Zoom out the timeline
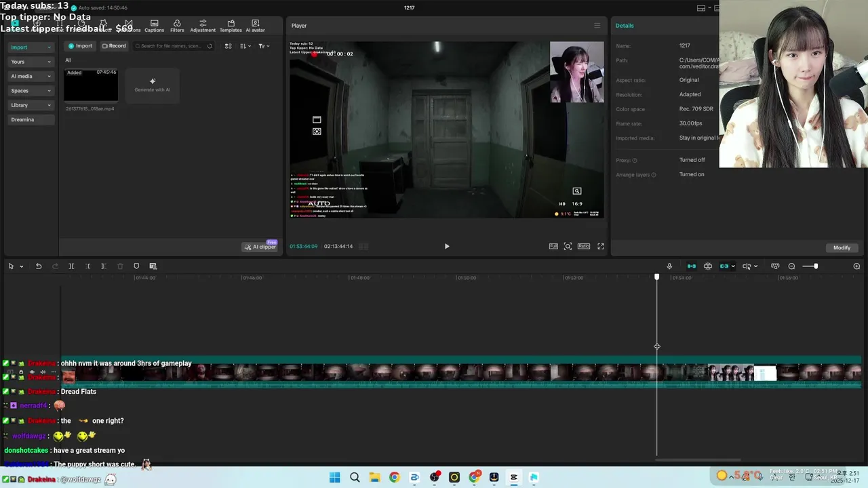Screen dimensions: 868x488 791,266
